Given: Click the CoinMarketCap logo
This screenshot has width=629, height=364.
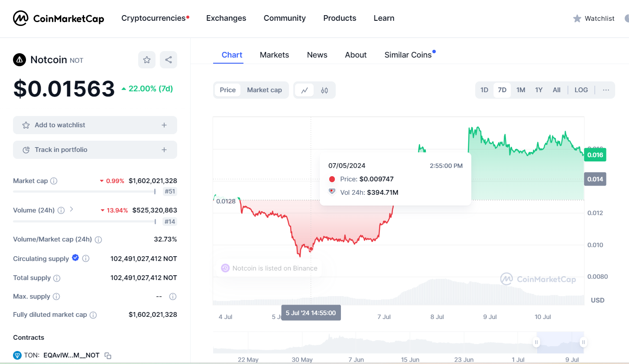Looking at the screenshot, I should [x=58, y=18].
